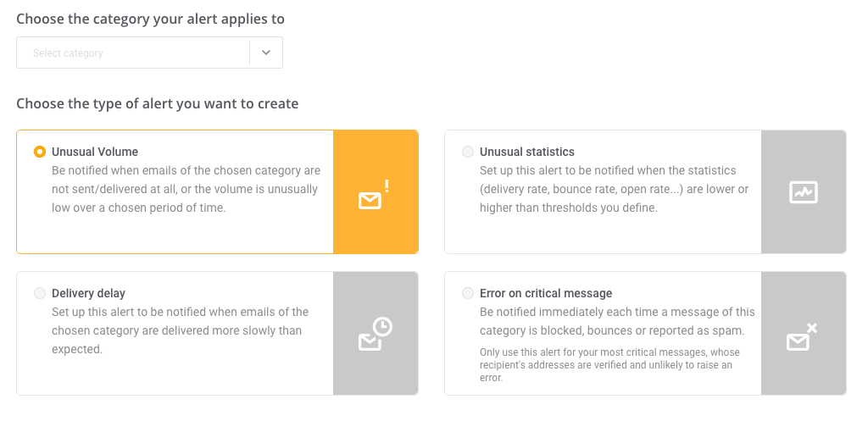Click the Unusual statistics thresholds description
Image resolution: width=868 pixels, height=421 pixels.
(614, 189)
